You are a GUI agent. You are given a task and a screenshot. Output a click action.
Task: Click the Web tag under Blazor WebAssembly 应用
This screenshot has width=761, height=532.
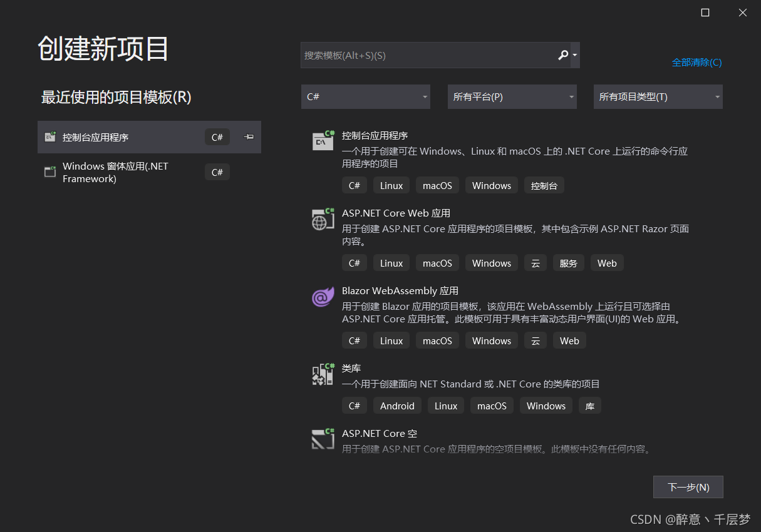pyautogui.click(x=569, y=340)
